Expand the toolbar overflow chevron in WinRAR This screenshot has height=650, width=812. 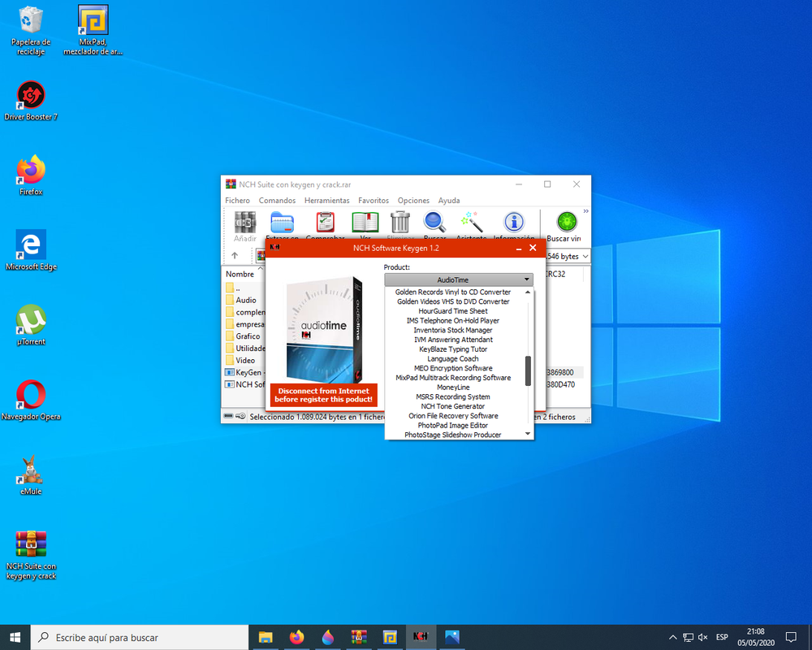pyautogui.click(x=585, y=211)
